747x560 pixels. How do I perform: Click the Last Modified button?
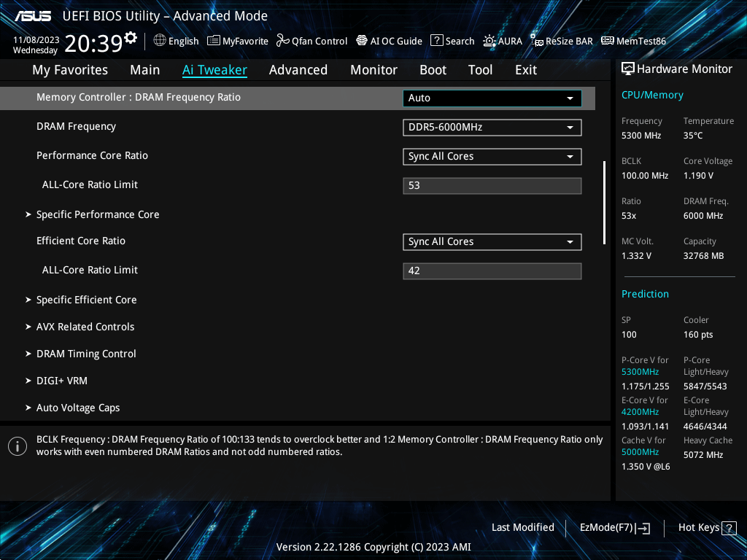522,528
